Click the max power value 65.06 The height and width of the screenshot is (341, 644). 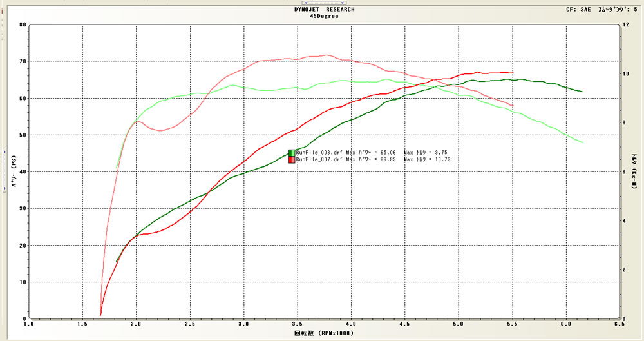[x=386, y=153]
